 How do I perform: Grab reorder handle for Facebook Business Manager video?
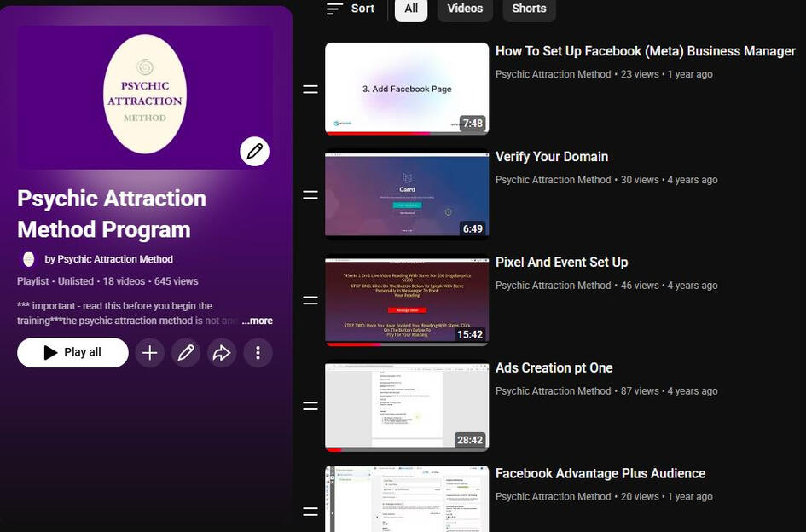click(310, 90)
